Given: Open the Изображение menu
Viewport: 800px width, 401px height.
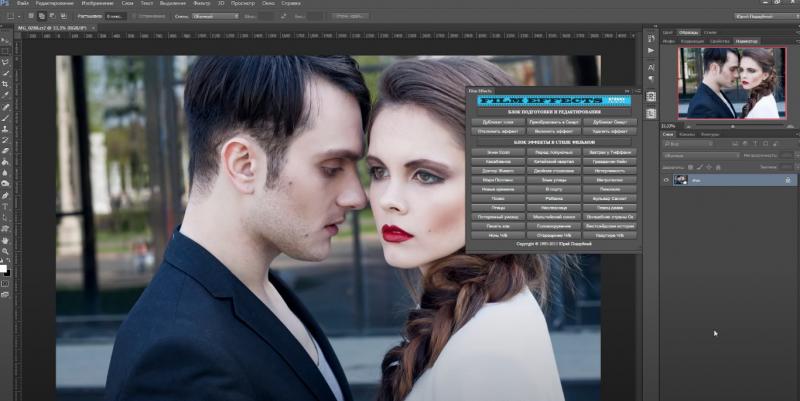Looking at the screenshot, I should click(x=98, y=5).
